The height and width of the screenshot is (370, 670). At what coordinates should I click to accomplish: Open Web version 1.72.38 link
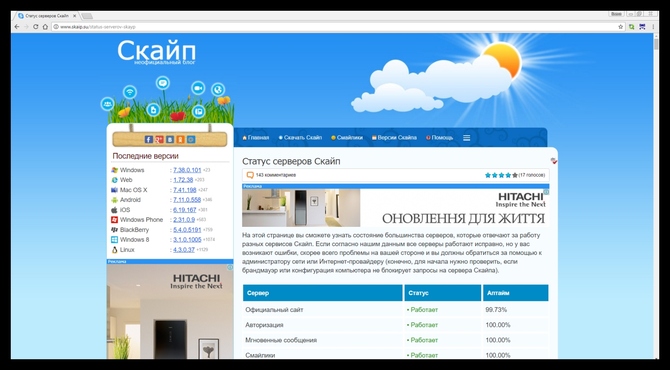(x=183, y=180)
